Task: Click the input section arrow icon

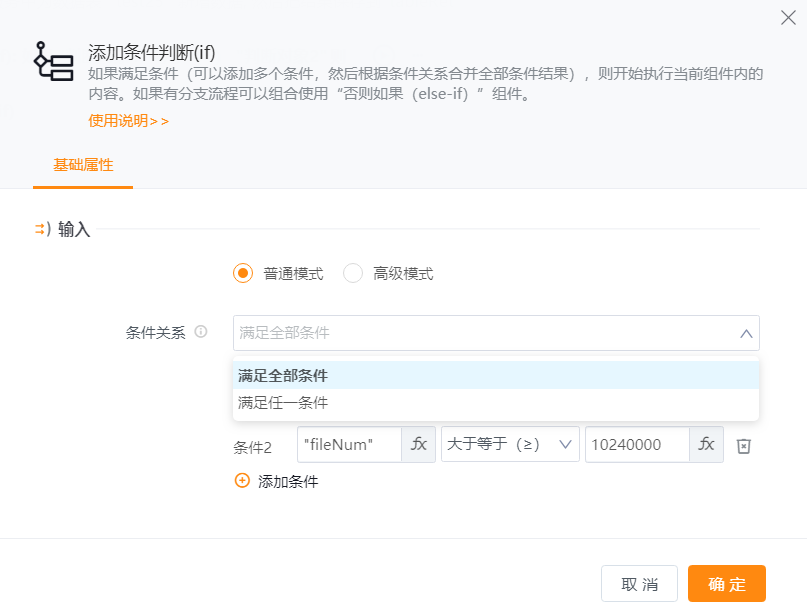Action: 42,230
